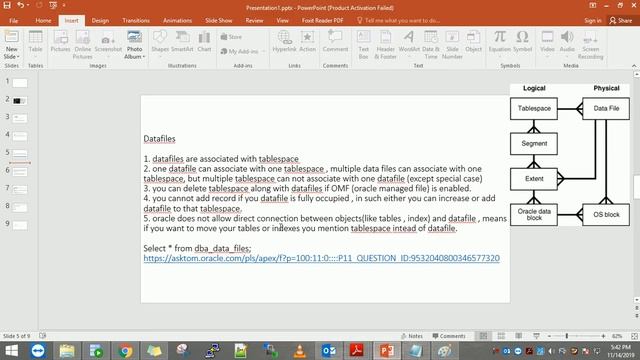The width and height of the screenshot is (640, 360).
Task: Start Screen Recording
Action: [590, 45]
